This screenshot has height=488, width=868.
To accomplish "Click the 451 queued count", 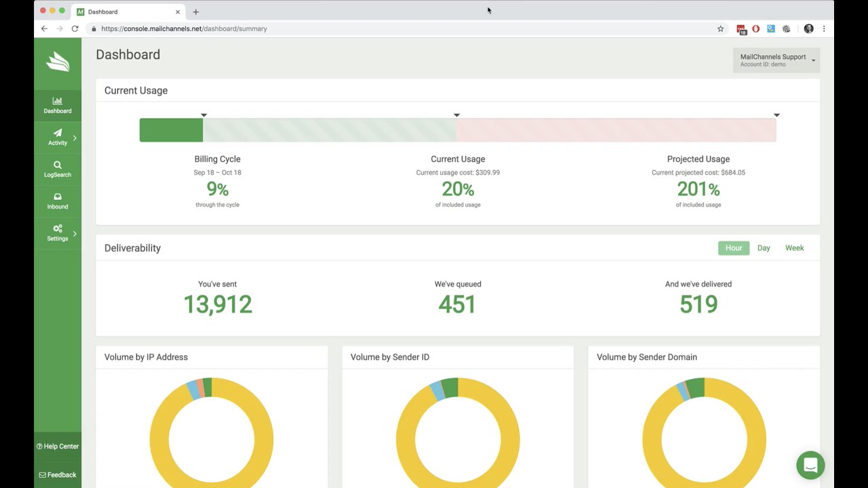I will (457, 304).
